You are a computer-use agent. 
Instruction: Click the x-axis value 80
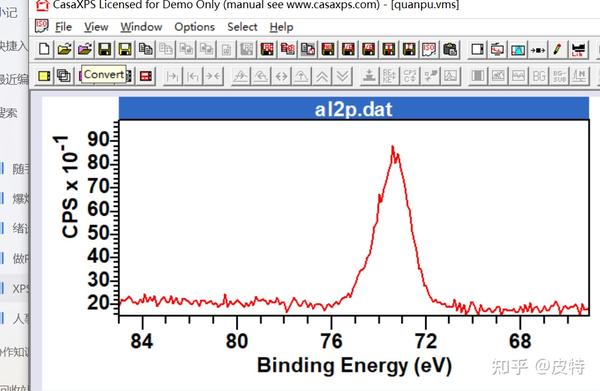(x=237, y=340)
